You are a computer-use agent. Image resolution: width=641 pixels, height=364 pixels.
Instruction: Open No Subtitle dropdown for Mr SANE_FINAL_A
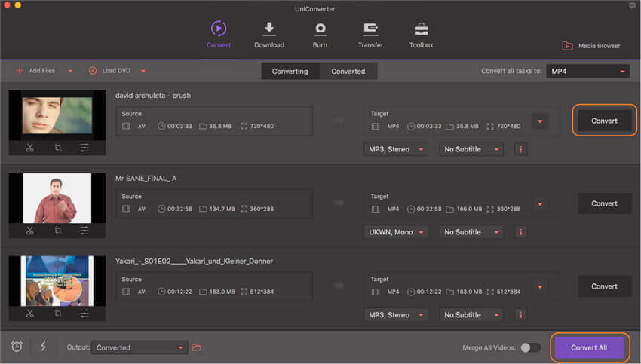(471, 232)
